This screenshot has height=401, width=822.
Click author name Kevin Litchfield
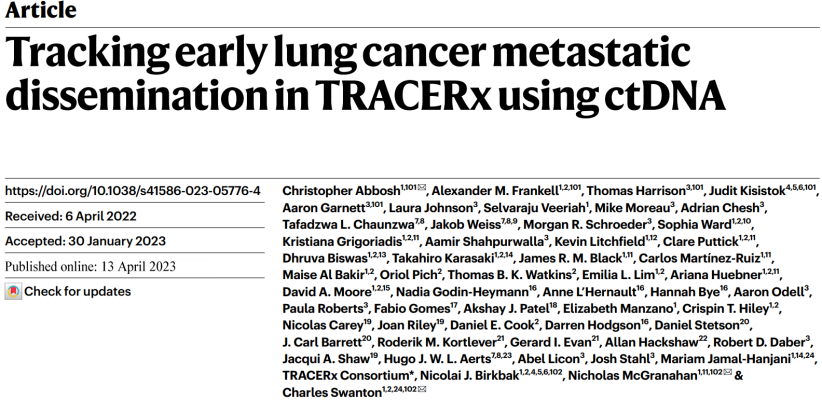589,241
